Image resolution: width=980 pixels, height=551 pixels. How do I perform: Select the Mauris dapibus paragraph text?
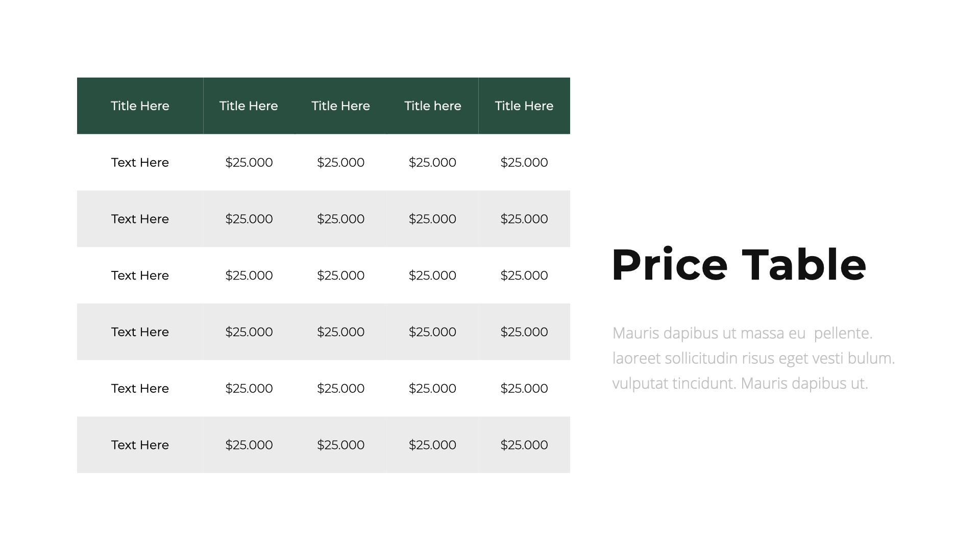(x=753, y=358)
